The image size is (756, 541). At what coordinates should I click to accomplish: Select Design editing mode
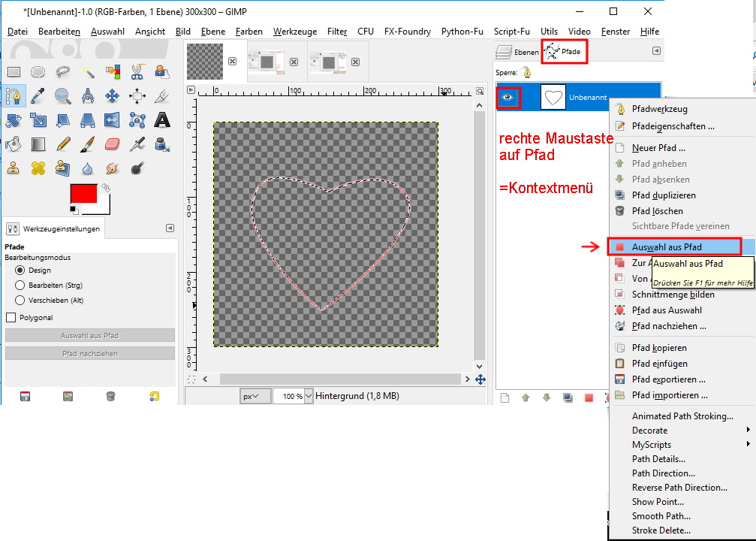20,270
